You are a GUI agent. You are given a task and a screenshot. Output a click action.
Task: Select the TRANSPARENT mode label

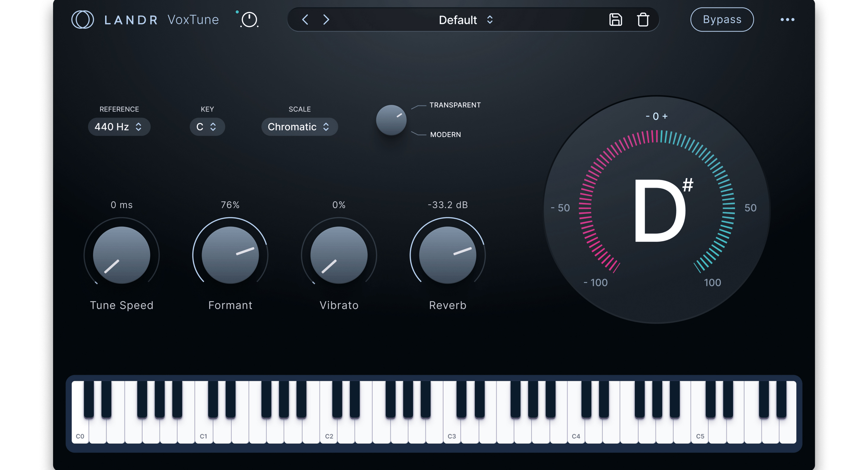455,105
